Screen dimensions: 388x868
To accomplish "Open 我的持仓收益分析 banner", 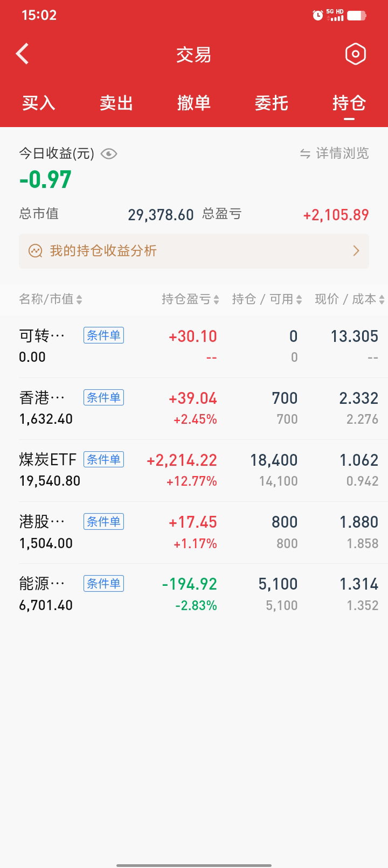I will click(103, 251).
